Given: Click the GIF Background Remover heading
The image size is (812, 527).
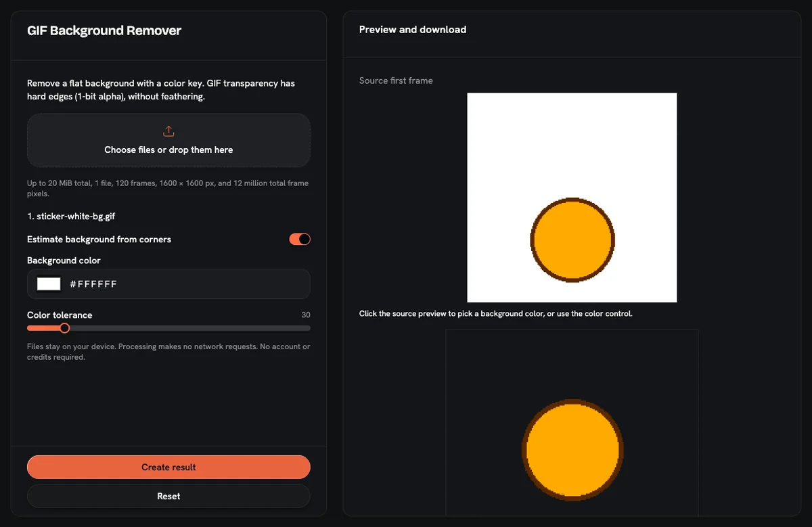Looking at the screenshot, I should pyautogui.click(x=104, y=30).
